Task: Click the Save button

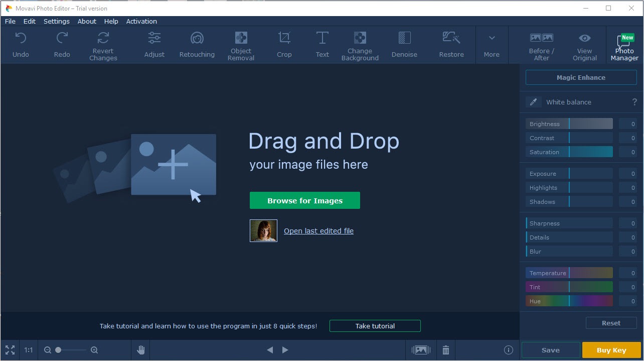Action: click(x=551, y=350)
